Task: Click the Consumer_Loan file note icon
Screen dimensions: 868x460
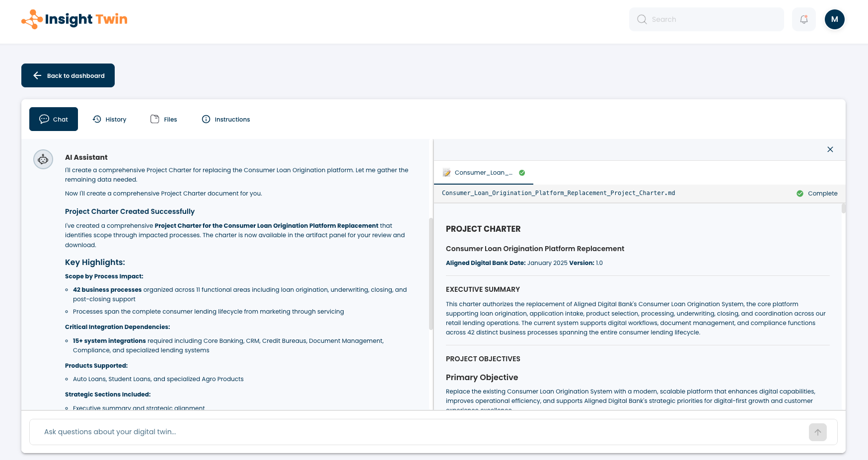Action: point(447,173)
